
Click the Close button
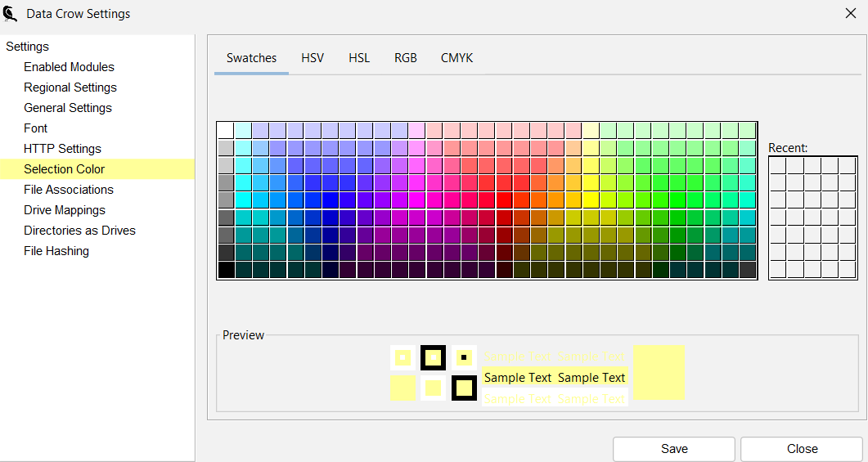802,449
